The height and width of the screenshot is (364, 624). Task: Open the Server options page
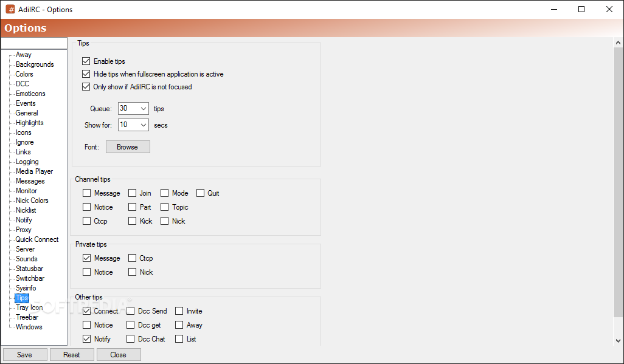(x=25, y=249)
